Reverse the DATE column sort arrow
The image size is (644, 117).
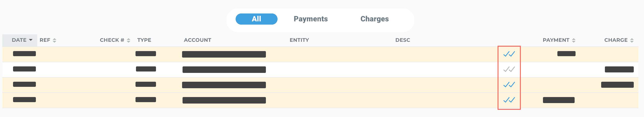point(31,40)
